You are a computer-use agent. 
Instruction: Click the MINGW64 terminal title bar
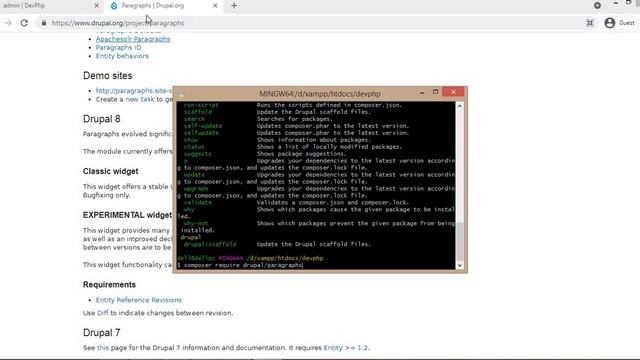[x=320, y=93]
